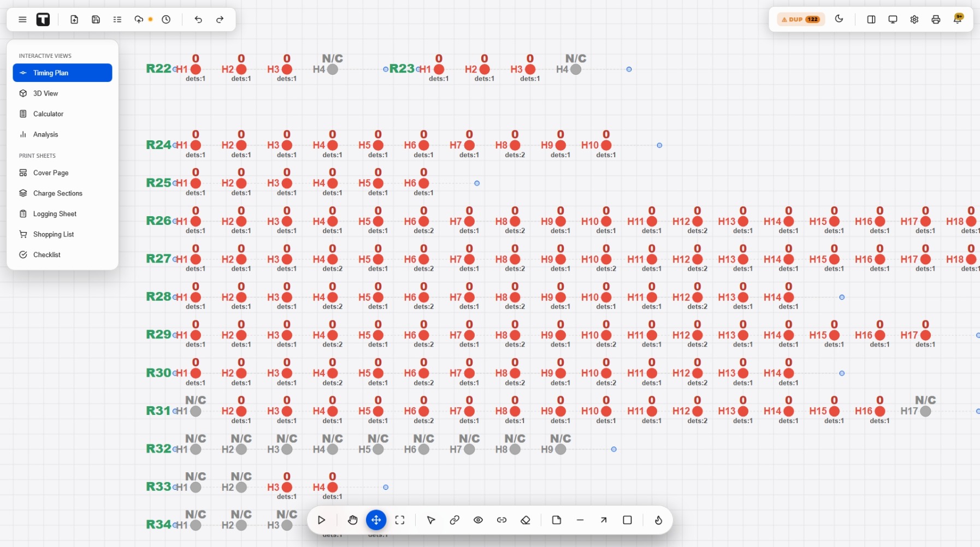Open the DUP 122 duplicates warning
Image resolution: width=980 pixels, height=547 pixels.
tap(801, 20)
